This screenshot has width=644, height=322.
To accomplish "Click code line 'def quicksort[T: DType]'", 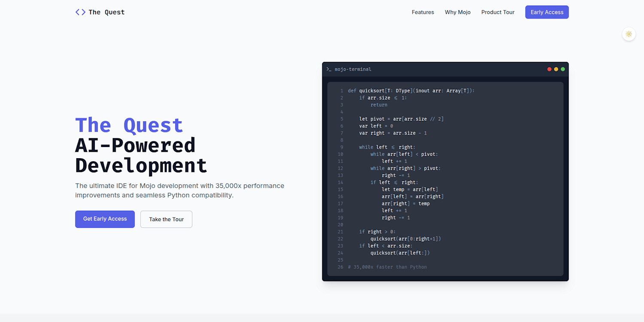I will (x=411, y=91).
